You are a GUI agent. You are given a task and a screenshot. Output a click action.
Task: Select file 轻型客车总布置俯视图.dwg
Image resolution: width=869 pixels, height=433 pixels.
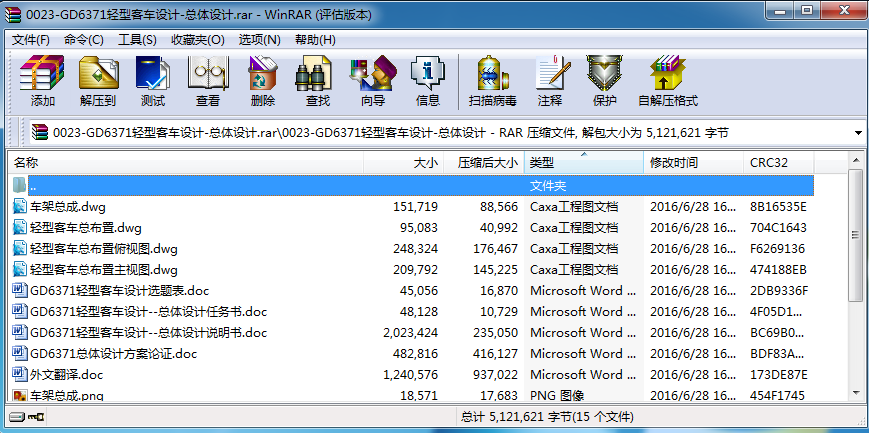[104, 249]
